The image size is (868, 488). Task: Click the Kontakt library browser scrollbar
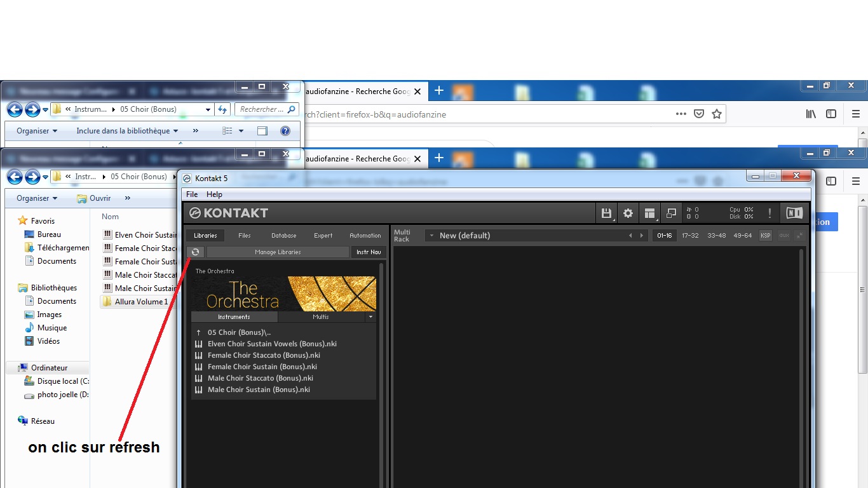[382, 375]
